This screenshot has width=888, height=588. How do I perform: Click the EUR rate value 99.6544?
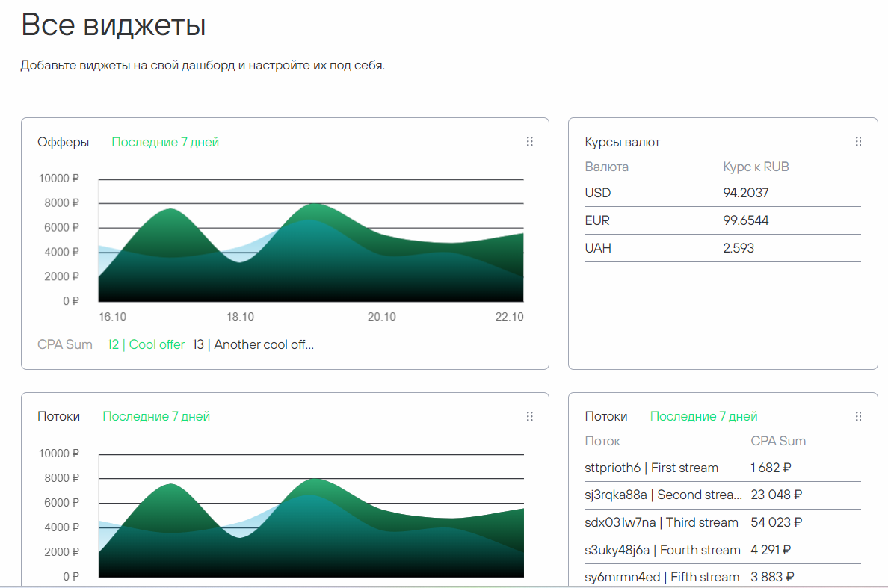(745, 220)
